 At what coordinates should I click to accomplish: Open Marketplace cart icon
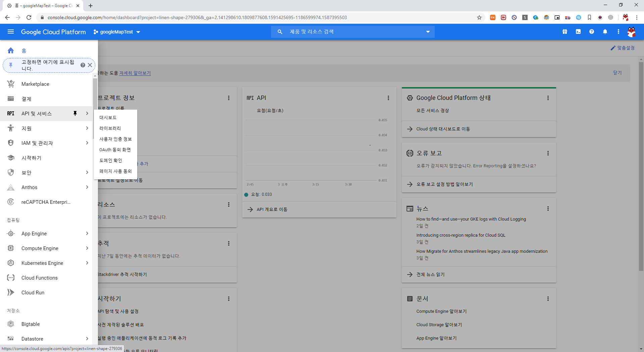[11, 84]
